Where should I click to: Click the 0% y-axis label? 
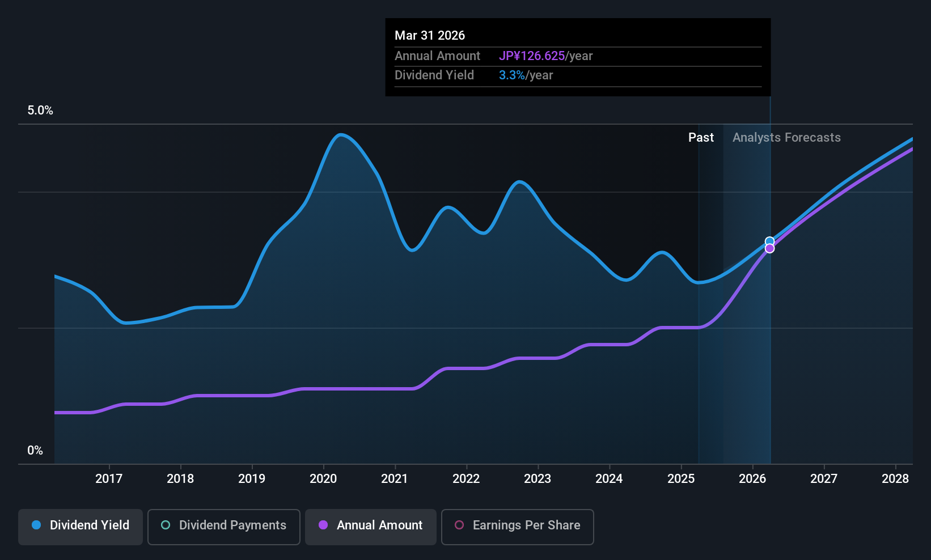(35, 451)
